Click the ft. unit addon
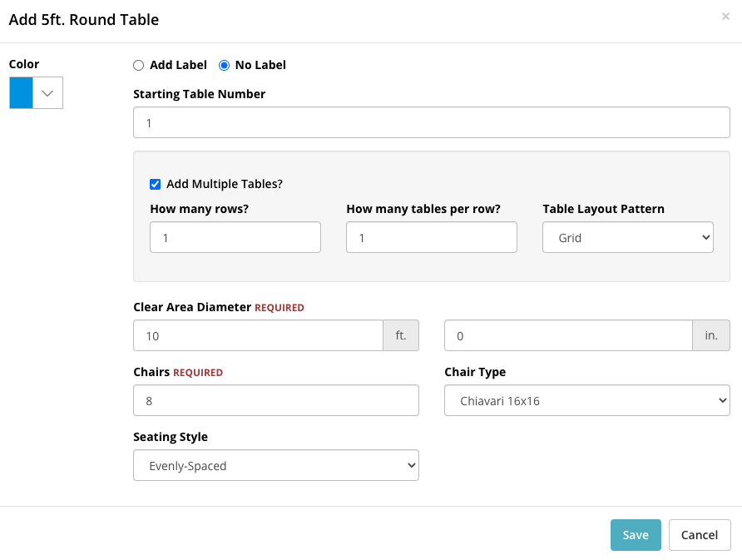The width and height of the screenshot is (742, 560). pos(401,335)
